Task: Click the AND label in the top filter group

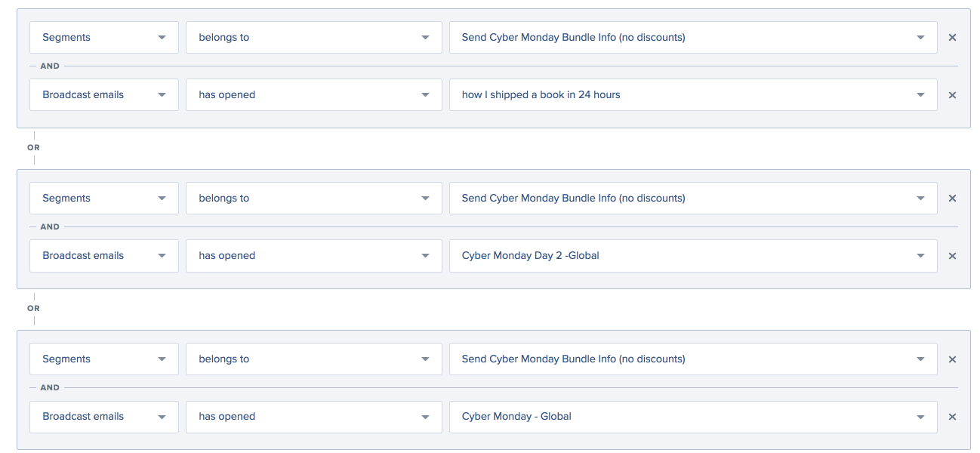Action: 48,66
